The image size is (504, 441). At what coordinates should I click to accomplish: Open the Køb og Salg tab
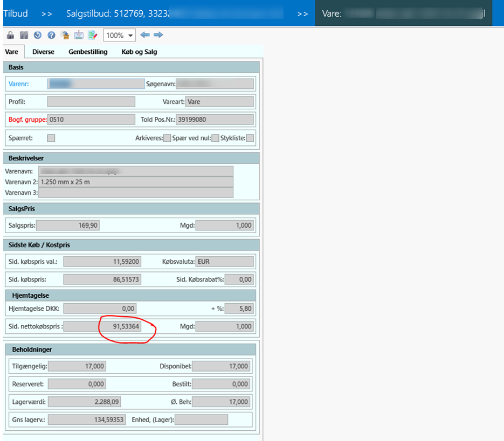[x=139, y=52]
